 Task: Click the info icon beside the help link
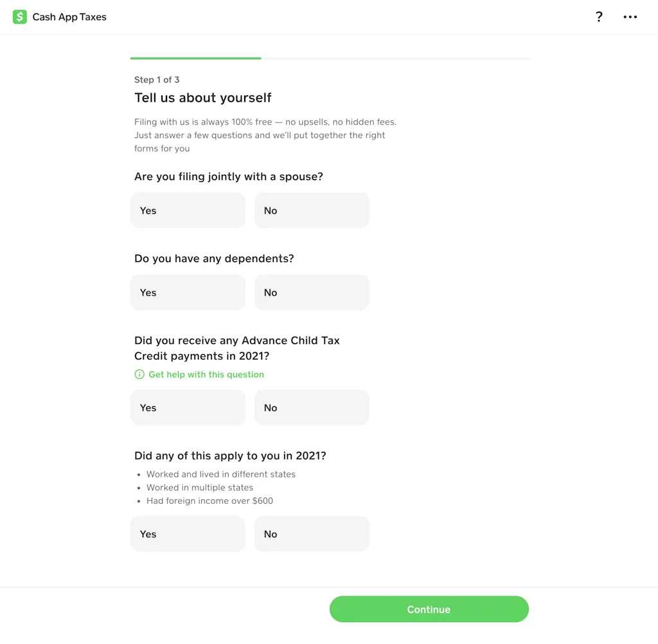tap(139, 374)
